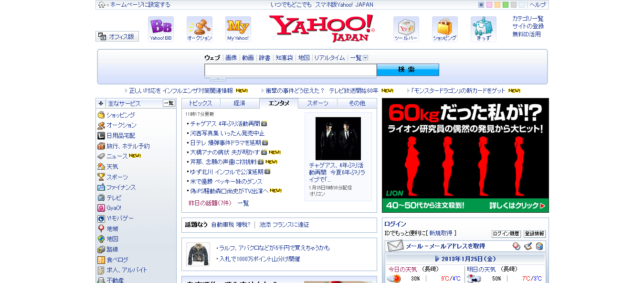Select the pink theme color swatch
644x283 pixels.
coord(489,5)
